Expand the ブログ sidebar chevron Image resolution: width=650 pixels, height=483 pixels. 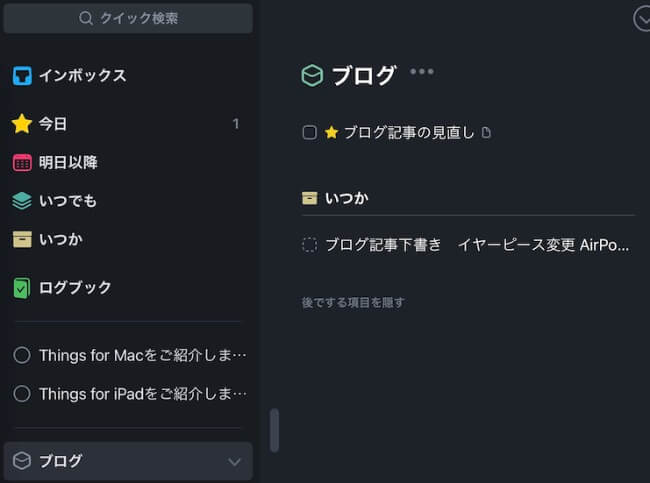[234, 461]
